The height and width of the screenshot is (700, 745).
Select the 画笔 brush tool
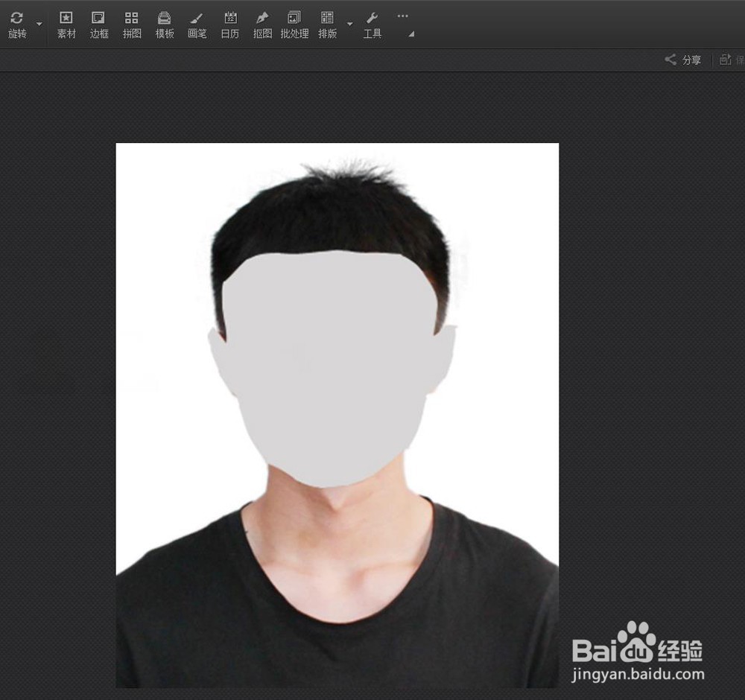pyautogui.click(x=197, y=25)
